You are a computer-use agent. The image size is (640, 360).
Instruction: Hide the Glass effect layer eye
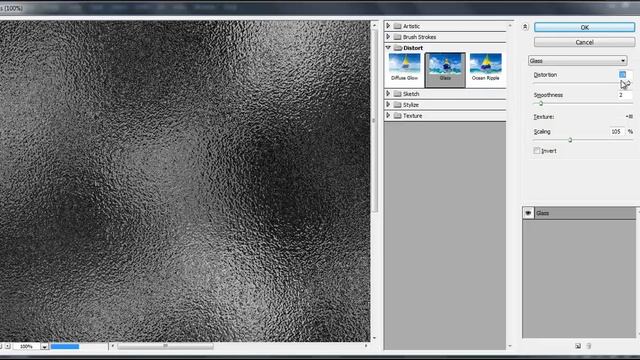[x=528, y=213]
